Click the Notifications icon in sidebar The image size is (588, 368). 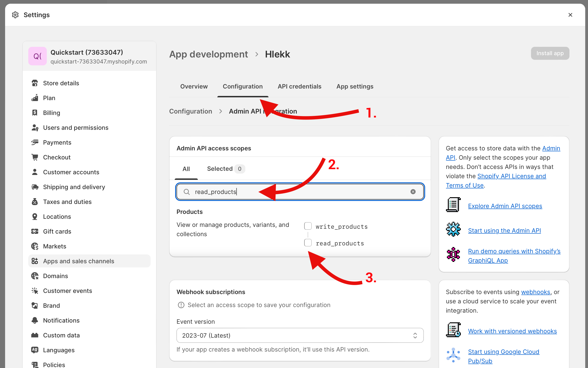click(35, 320)
